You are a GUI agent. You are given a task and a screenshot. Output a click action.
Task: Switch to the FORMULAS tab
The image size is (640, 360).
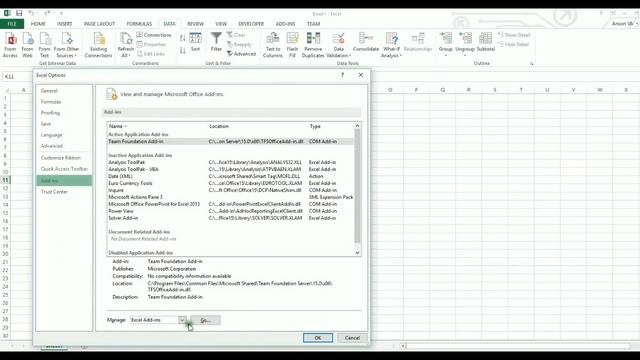(x=139, y=24)
